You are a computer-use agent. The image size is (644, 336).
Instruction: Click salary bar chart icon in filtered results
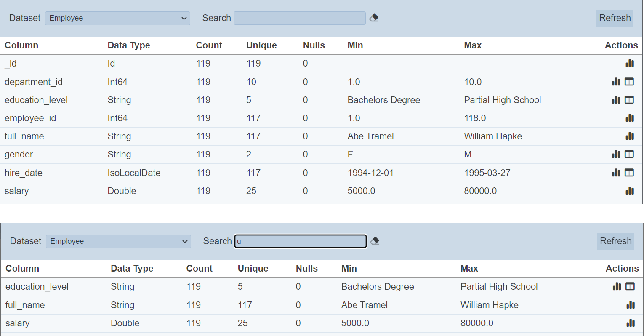click(x=631, y=323)
